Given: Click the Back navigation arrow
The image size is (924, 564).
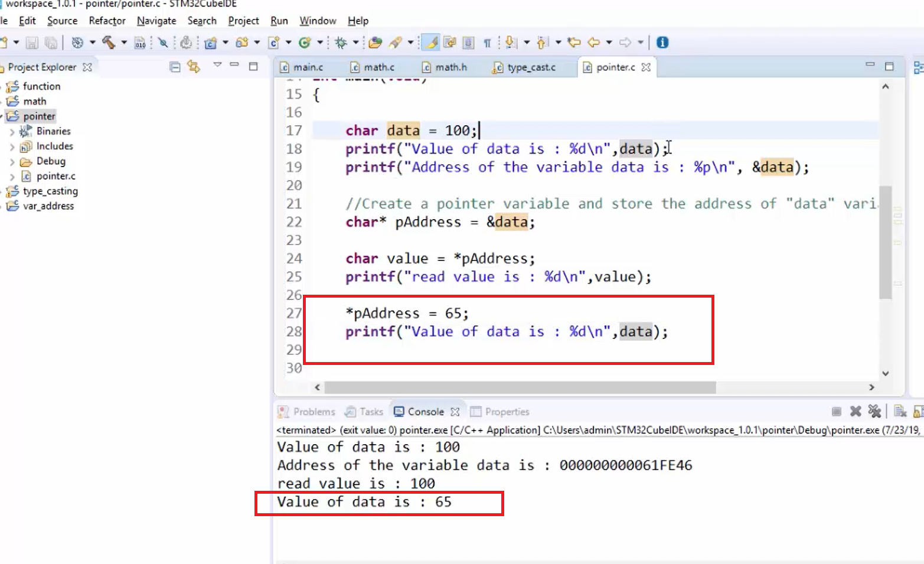Looking at the screenshot, I should click(594, 43).
